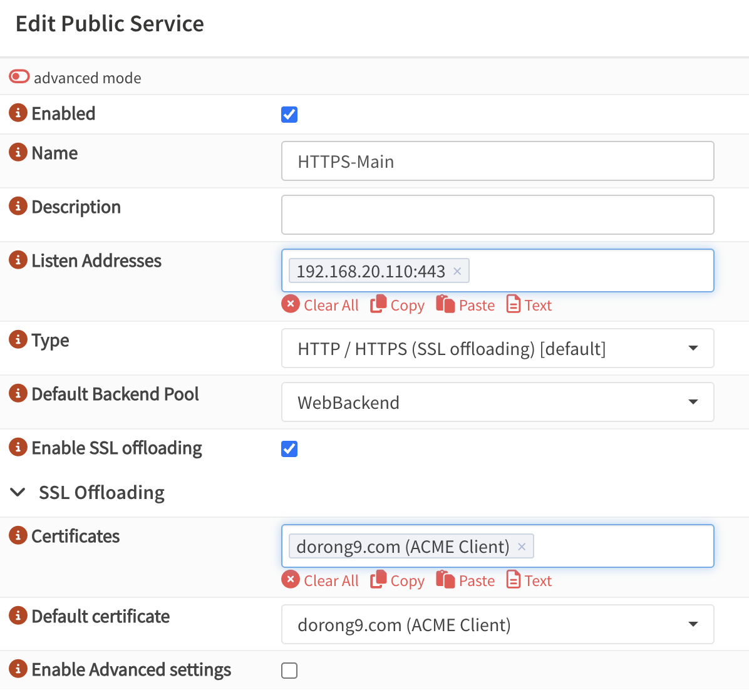Open the Default certificate dropdown
Viewport: 749px width, 700px height.
pyautogui.click(x=497, y=624)
